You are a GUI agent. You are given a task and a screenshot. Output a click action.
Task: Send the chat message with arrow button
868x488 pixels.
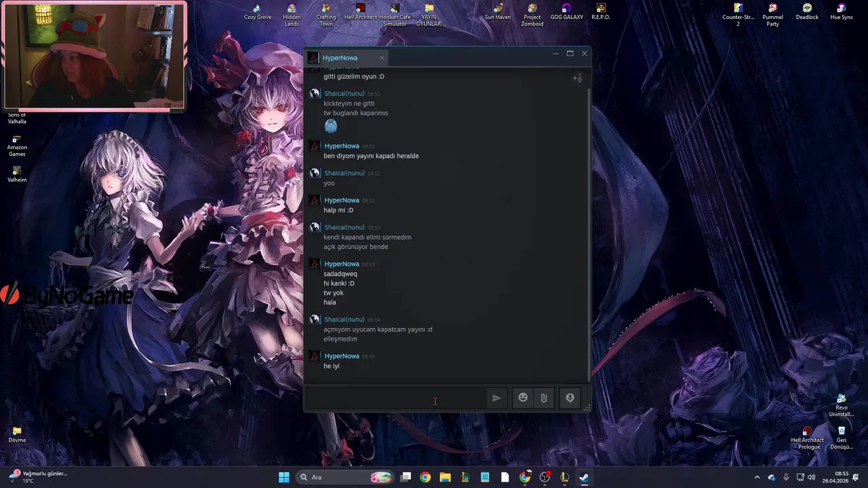496,398
